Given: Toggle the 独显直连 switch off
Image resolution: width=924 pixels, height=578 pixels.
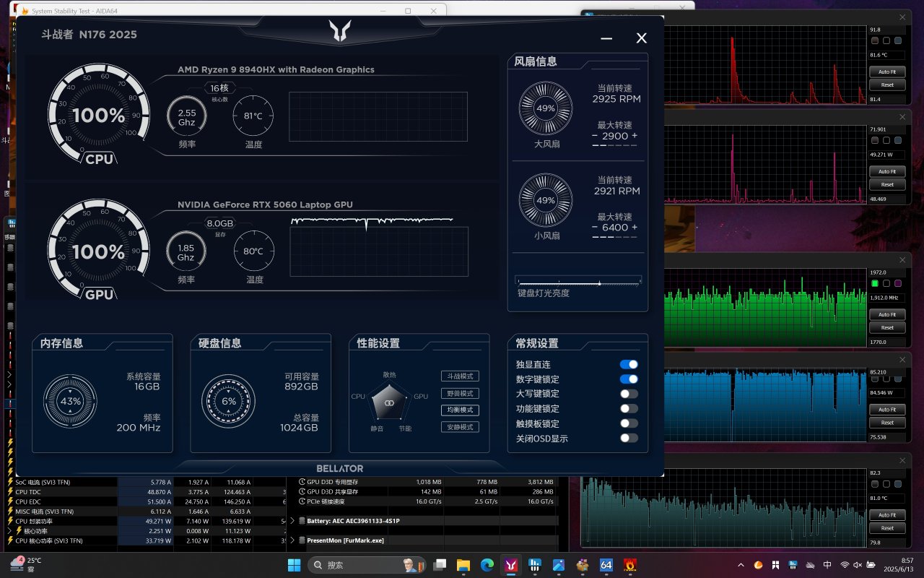Looking at the screenshot, I should [x=628, y=365].
